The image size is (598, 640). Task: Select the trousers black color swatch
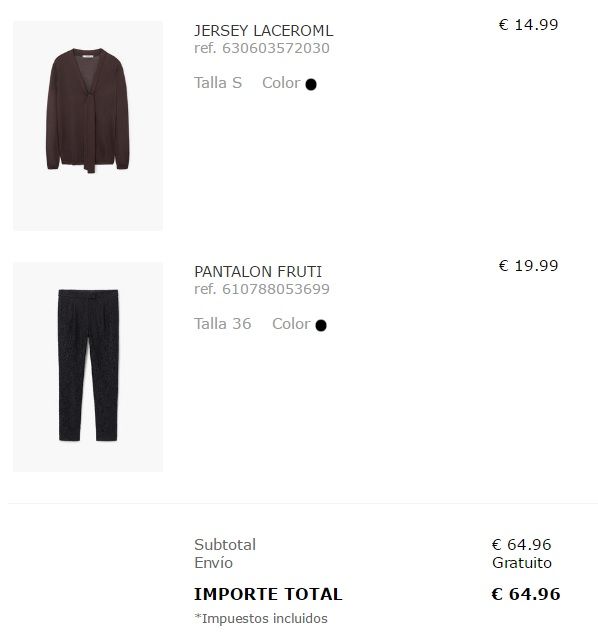click(x=321, y=325)
